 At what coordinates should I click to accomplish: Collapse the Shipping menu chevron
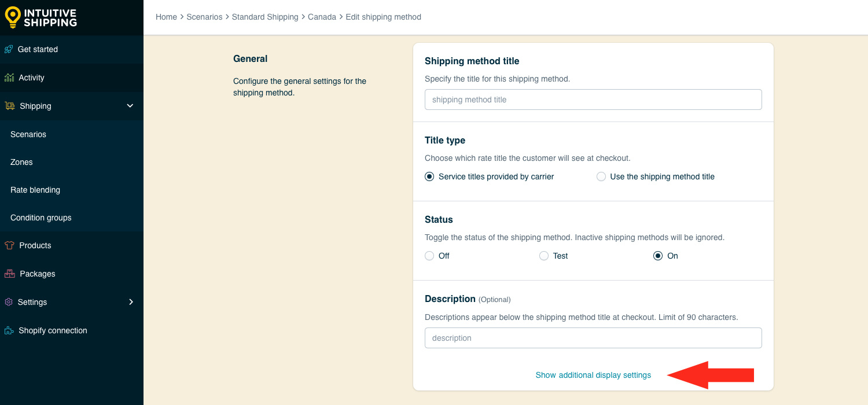click(x=130, y=106)
